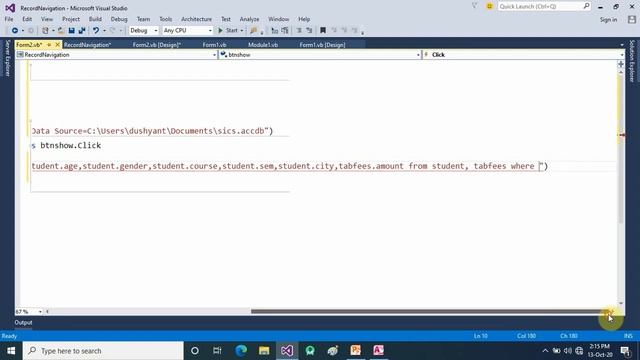Save the current file with Save icon
Screen dimensions: 640x360
point(71,31)
